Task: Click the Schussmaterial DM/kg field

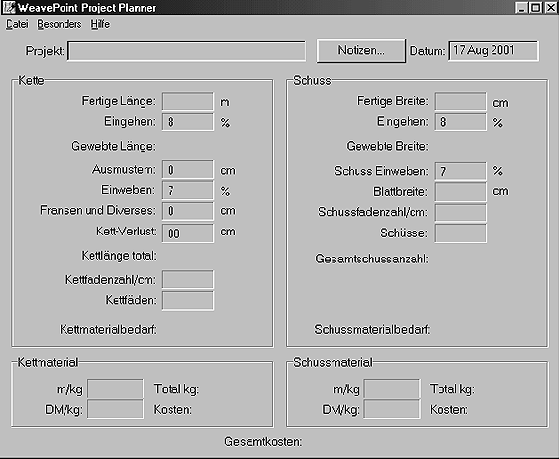Action: pyautogui.click(x=392, y=409)
